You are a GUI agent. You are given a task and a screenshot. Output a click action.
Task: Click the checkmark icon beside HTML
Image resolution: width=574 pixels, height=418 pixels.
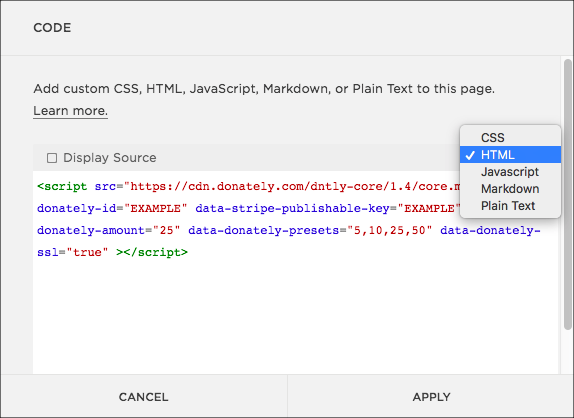pyautogui.click(x=470, y=155)
